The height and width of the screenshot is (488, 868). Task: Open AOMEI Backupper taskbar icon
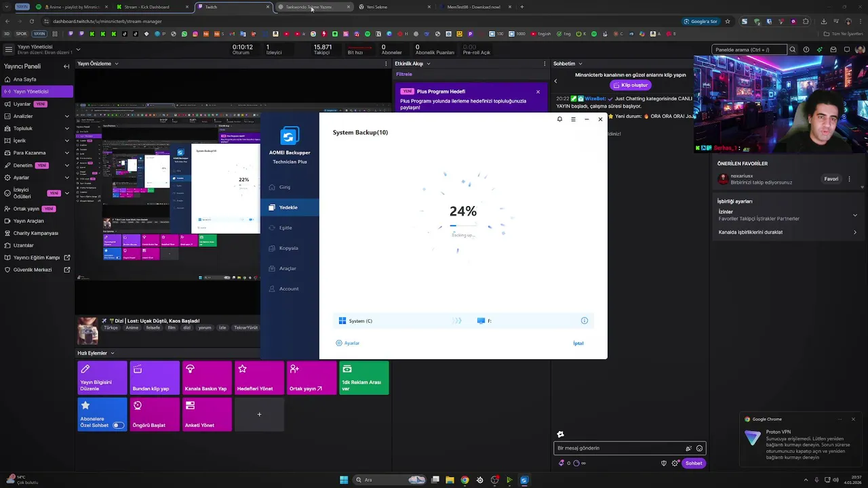tap(524, 480)
